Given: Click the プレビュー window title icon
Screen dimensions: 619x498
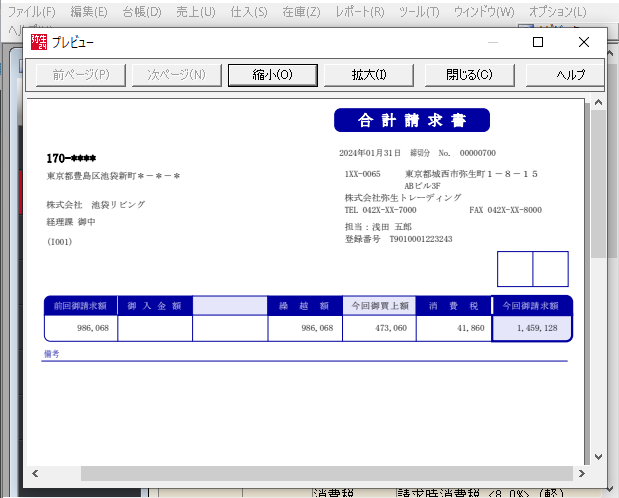Looking at the screenshot, I should click(x=39, y=43).
